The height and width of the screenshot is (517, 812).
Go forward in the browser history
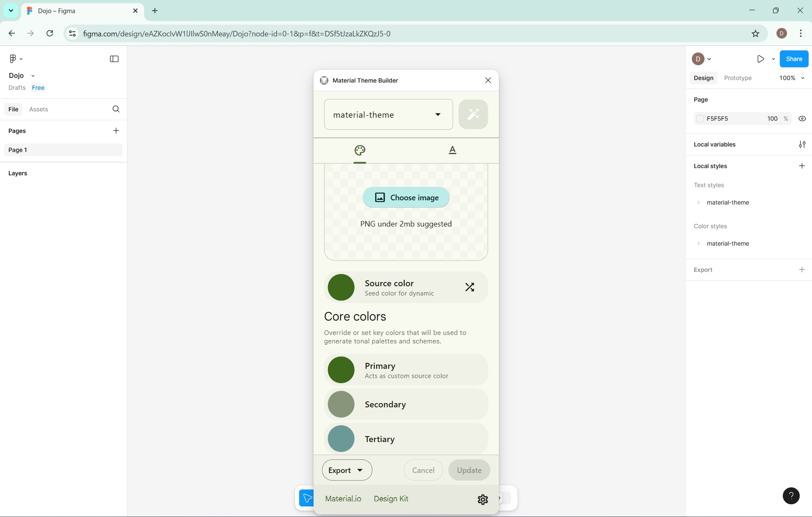[x=30, y=33]
